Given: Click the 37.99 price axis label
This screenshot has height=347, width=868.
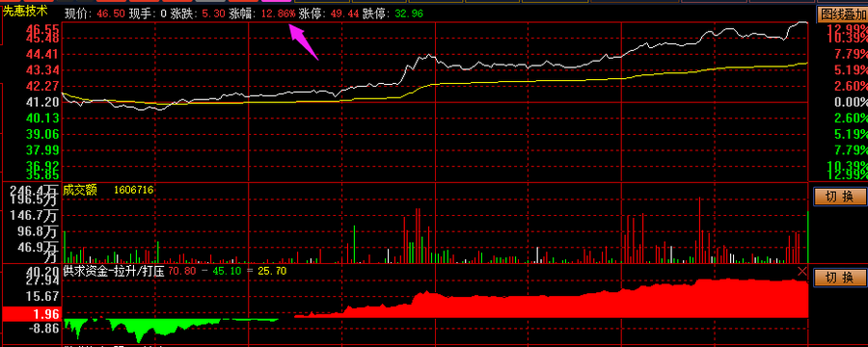Looking at the screenshot, I should [43, 150].
